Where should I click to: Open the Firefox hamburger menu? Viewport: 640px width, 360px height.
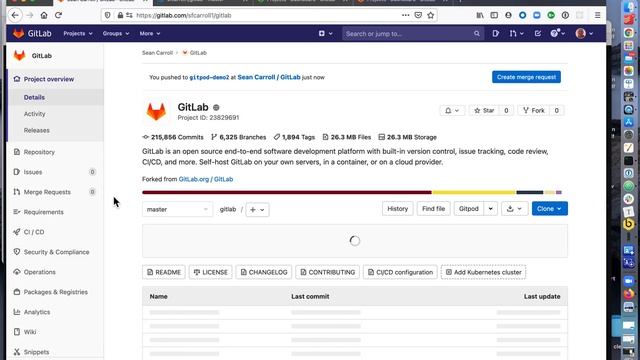point(597,15)
